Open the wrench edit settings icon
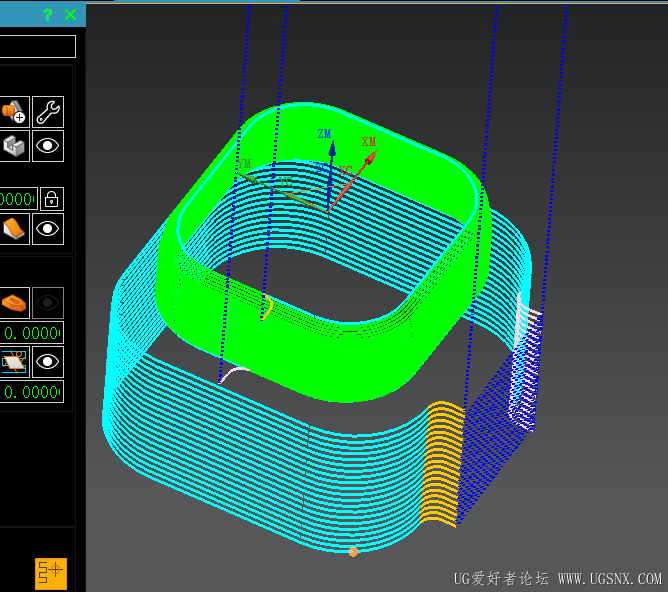The image size is (668, 592). [x=48, y=112]
